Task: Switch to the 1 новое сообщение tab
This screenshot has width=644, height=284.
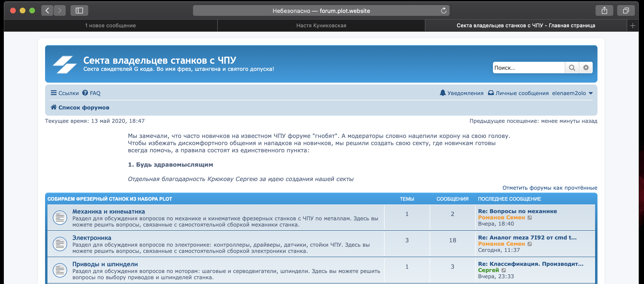Action: click(x=110, y=25)
